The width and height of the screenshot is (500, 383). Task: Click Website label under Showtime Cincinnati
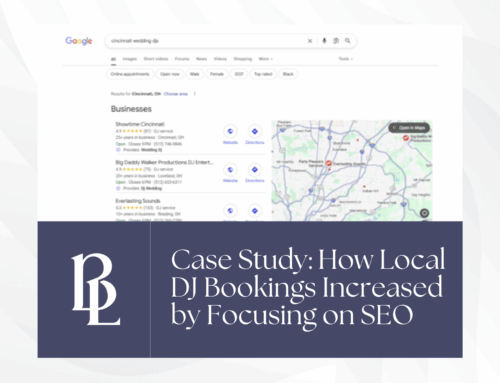[x=230, y=142]
